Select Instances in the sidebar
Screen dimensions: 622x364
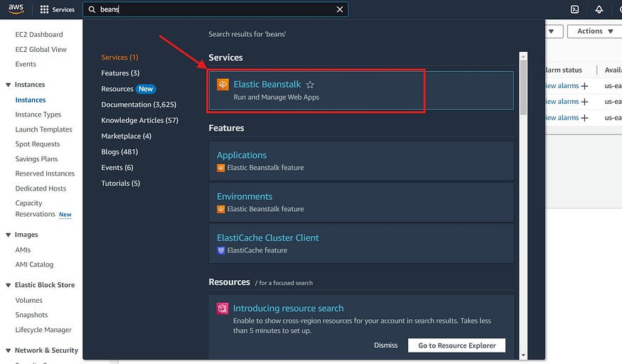click(x=30, y=100)
